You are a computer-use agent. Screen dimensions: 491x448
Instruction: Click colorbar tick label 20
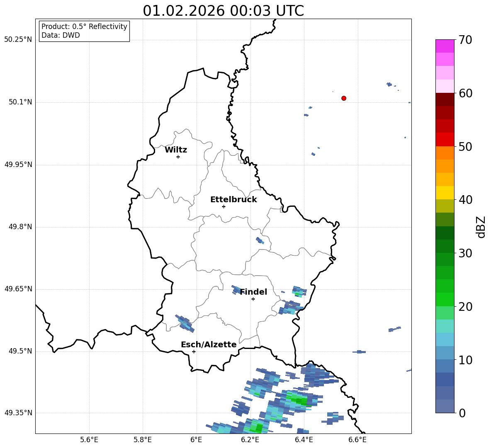pyautogui.click(x=465, y=307)
